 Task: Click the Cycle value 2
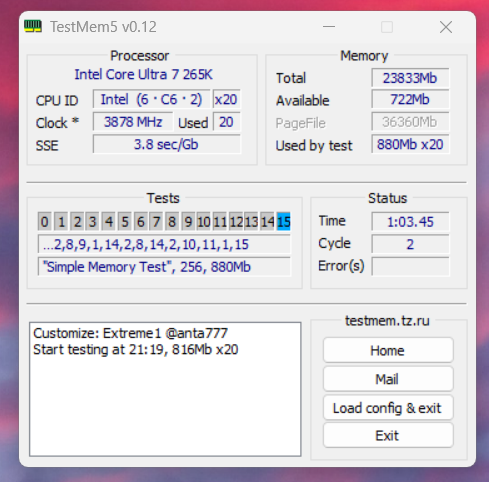(x=410, y=244)
